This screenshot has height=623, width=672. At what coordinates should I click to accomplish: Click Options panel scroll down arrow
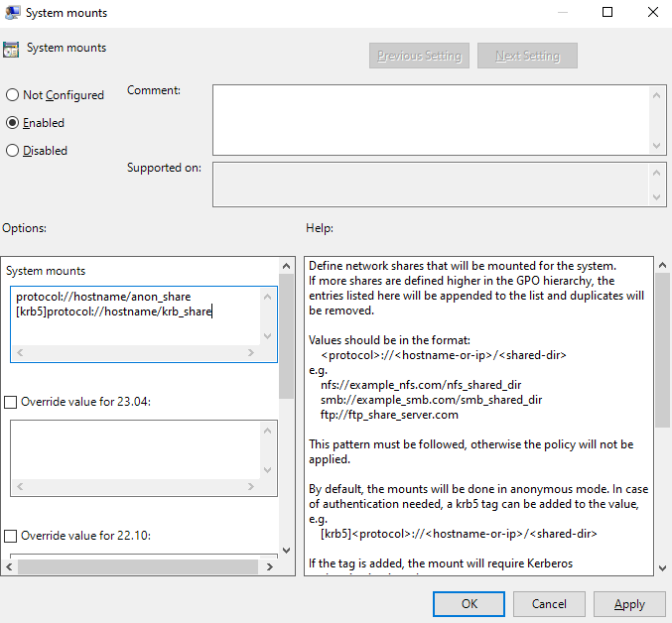point(286,551)
